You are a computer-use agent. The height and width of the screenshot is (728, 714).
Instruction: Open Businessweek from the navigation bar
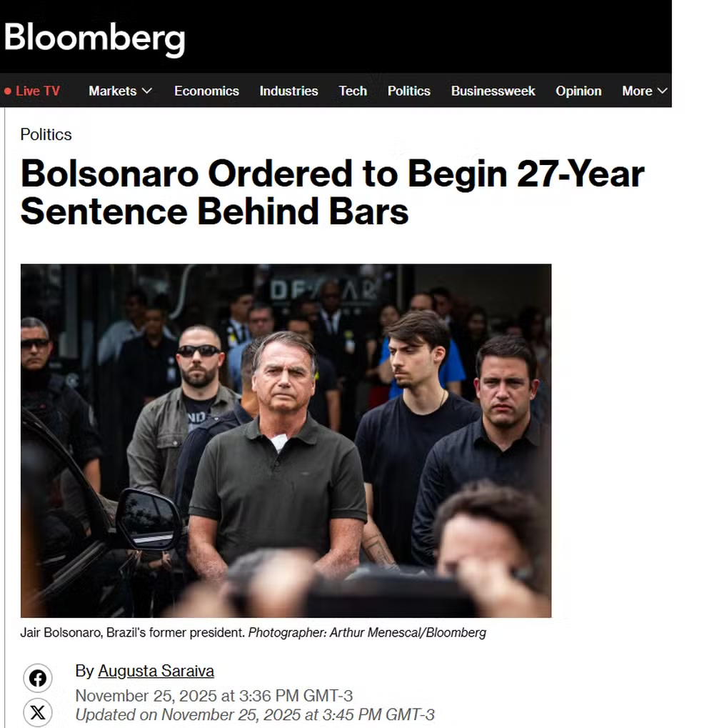coord(493,91)
